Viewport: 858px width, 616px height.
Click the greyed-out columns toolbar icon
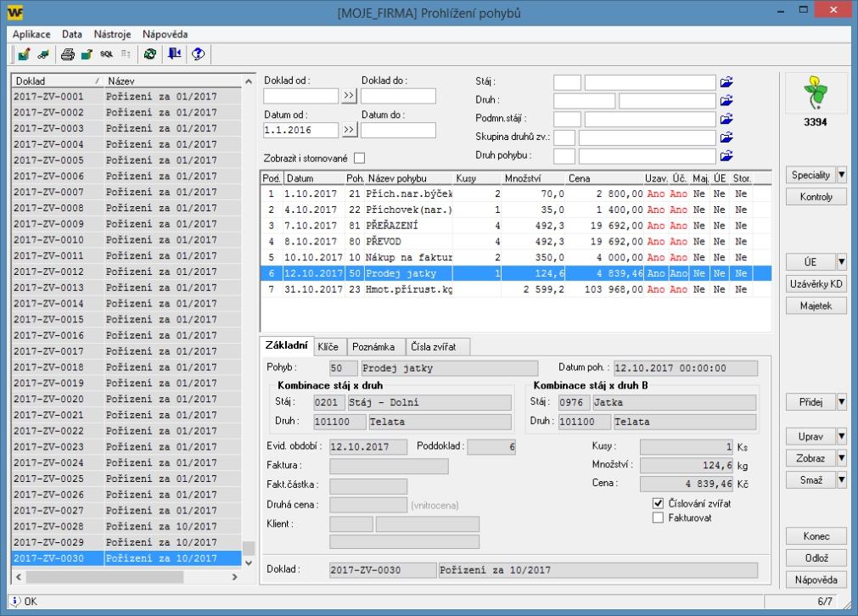pyautogui.click(x=126, y=54)
